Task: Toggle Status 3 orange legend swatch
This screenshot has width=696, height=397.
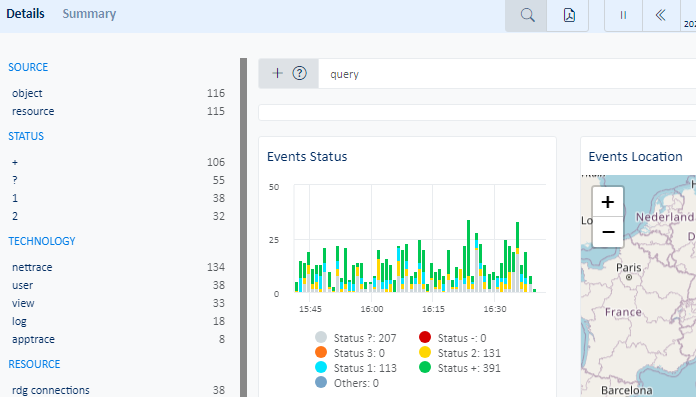Action: [321, 353]
